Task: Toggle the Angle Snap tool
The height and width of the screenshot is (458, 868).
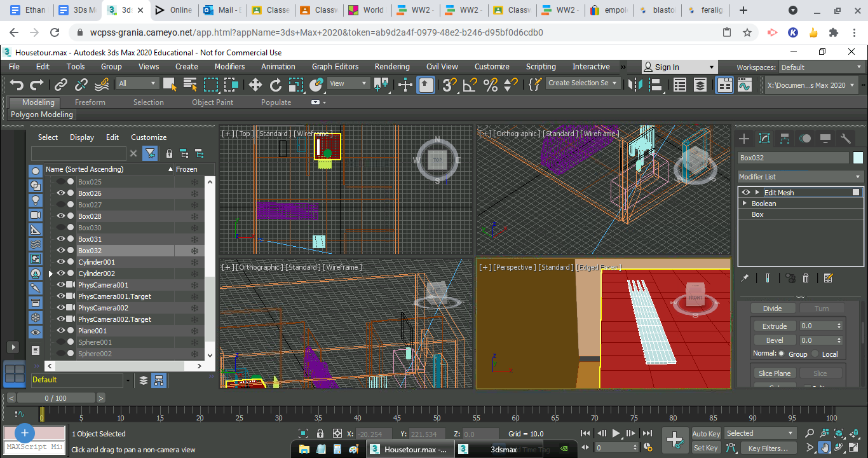Action: pyautogui.click(x=470, y=84)
